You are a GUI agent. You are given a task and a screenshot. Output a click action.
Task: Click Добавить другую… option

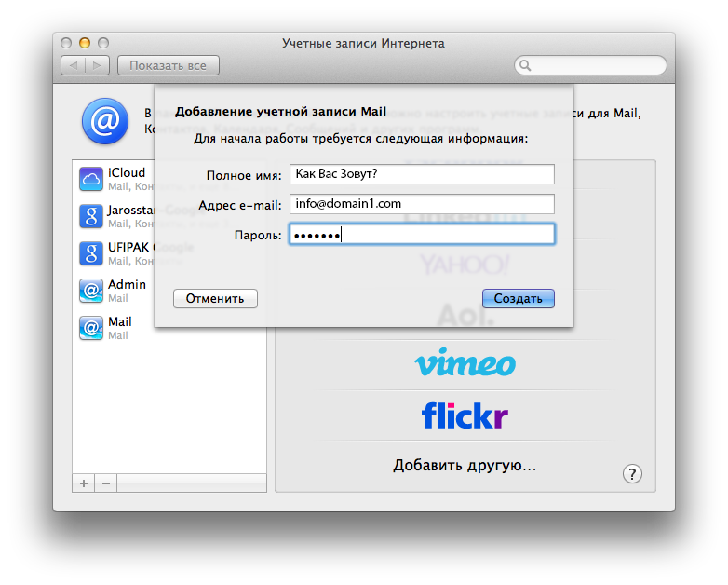465,465
